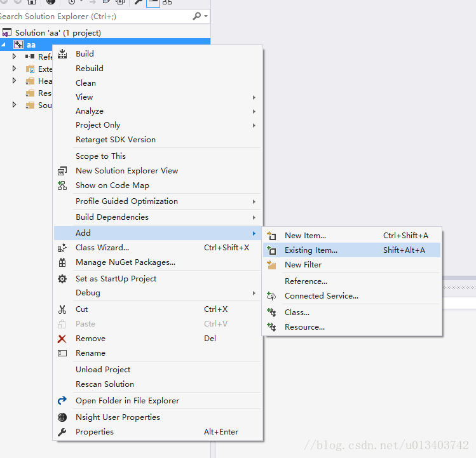Click the search magnifier icon in Solution Explorer
This screenshot has height=458, width=476.
[x=197, y=16]
